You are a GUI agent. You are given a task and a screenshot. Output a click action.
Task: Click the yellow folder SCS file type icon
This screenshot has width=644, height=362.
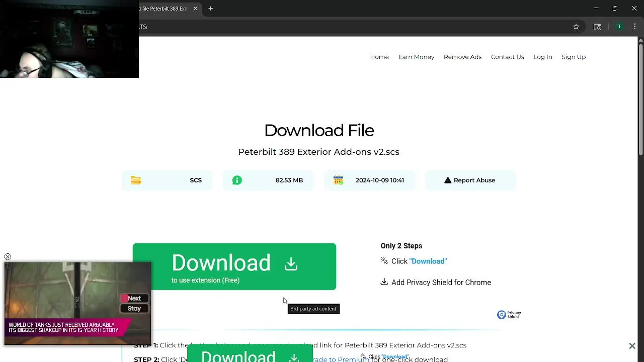tap(136, 180)
